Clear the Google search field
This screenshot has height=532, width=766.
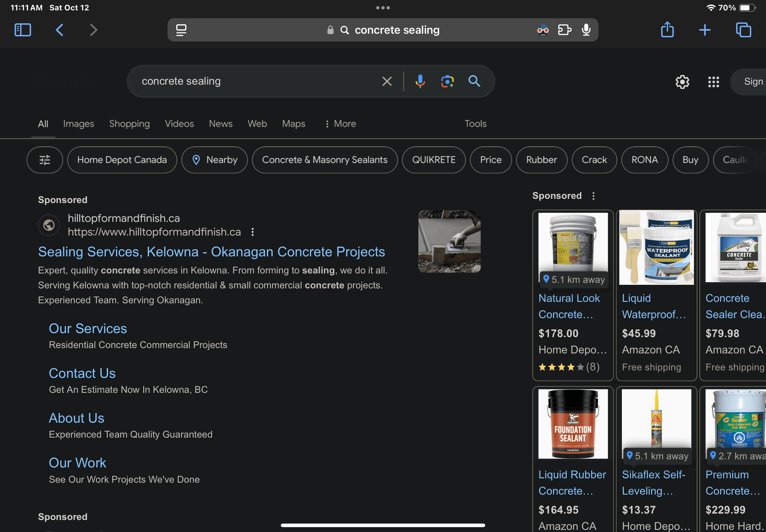pyautogui.click(x=387, y=81)
